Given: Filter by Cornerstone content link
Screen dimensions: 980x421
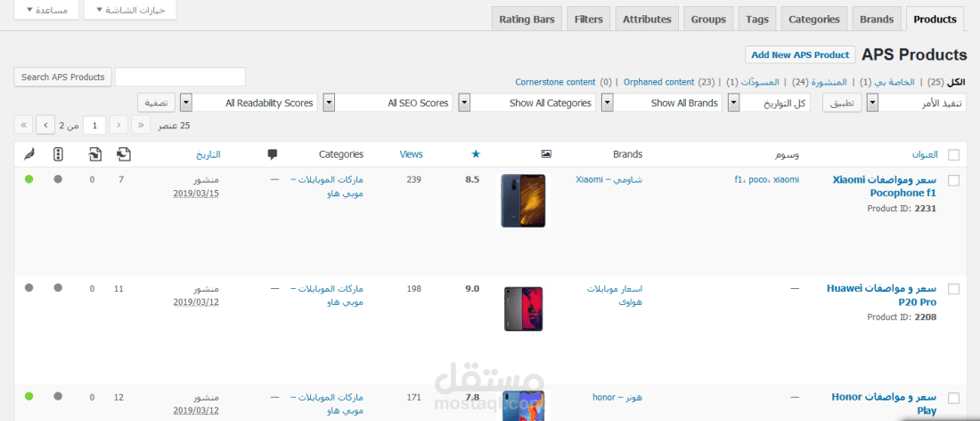Looking at the screenshot, I should tap(555, 82).
